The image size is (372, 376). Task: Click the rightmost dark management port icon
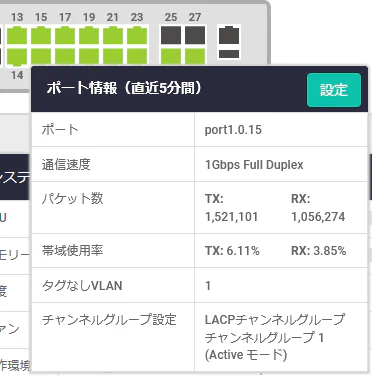[229, 35]
